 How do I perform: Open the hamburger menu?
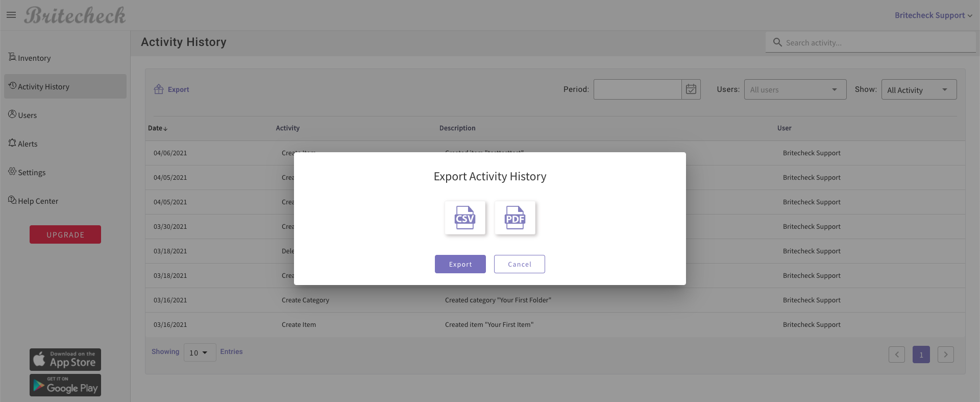[x=11, y=15]
